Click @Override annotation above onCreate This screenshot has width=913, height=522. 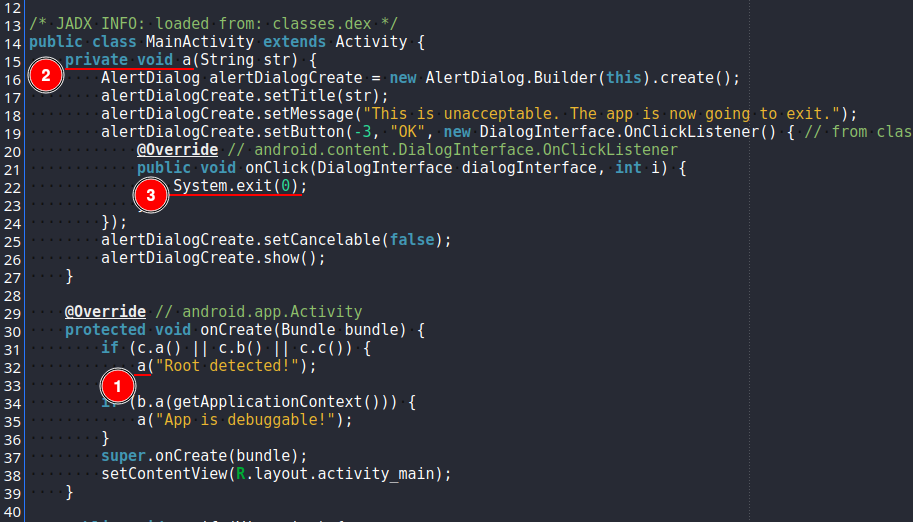tap(105, 312)
